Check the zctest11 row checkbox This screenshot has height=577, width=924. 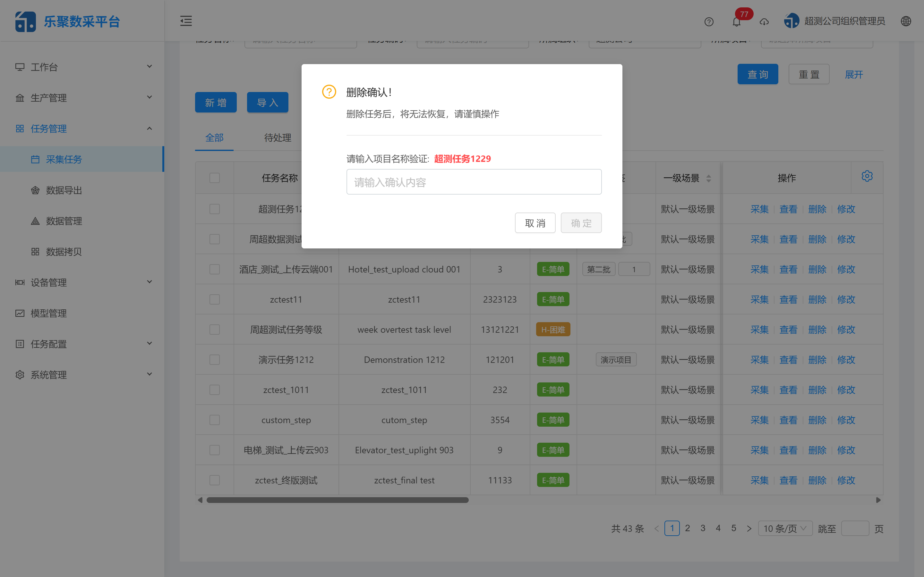pos(214,299)
